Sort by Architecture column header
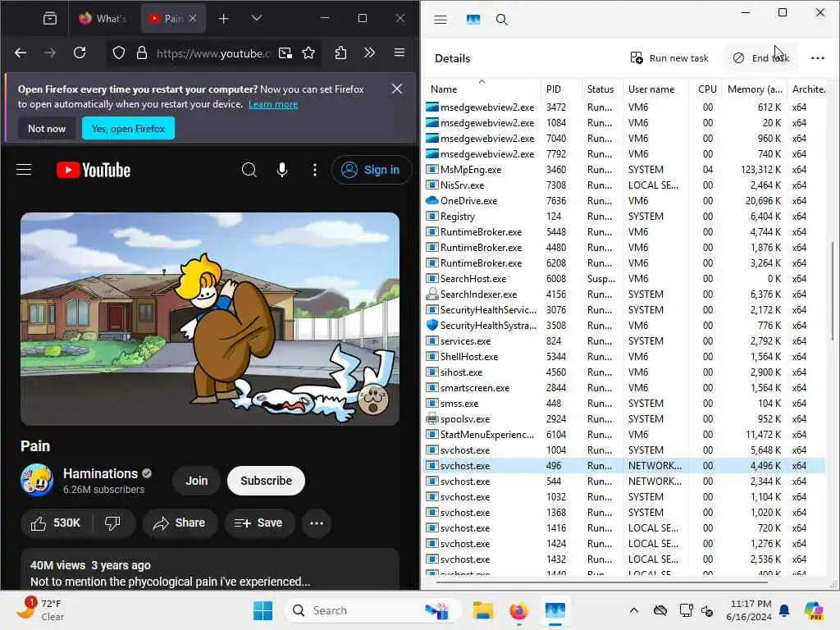Image resolution: width=840 pixels, height=630 pixels. tap(808, 89)
